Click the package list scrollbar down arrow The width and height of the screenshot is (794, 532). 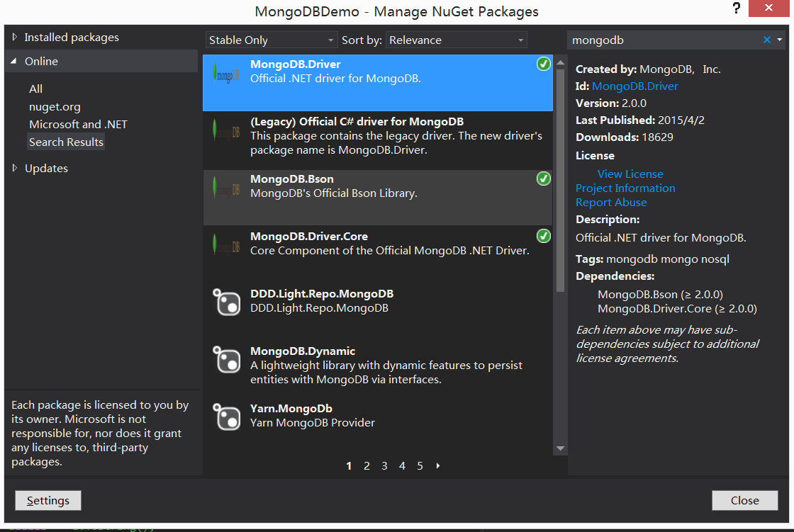(560, 448)
